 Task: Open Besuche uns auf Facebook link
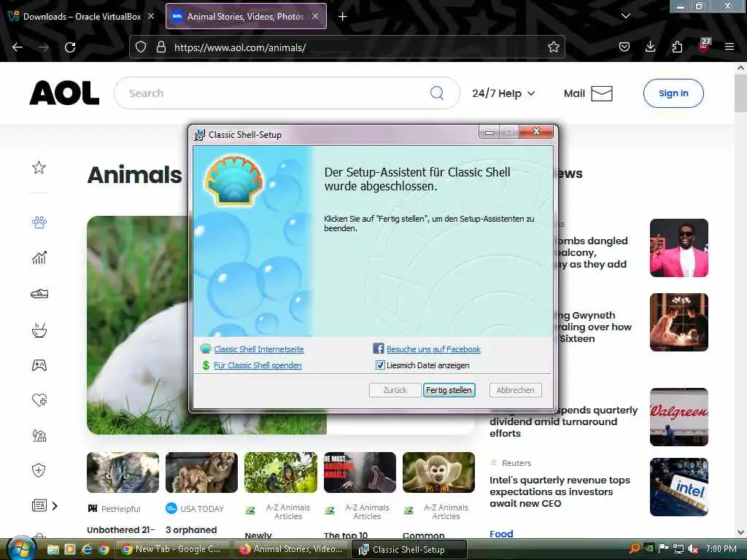click(433, 349)
